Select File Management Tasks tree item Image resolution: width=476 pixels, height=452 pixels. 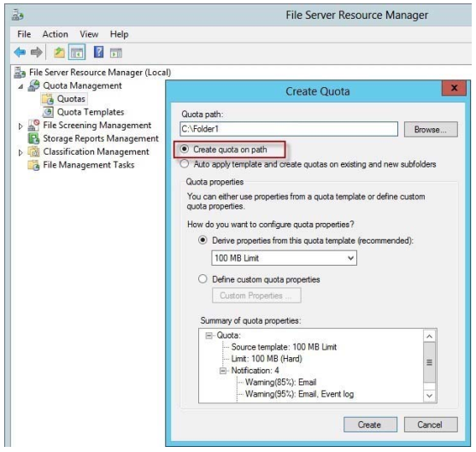89,165
